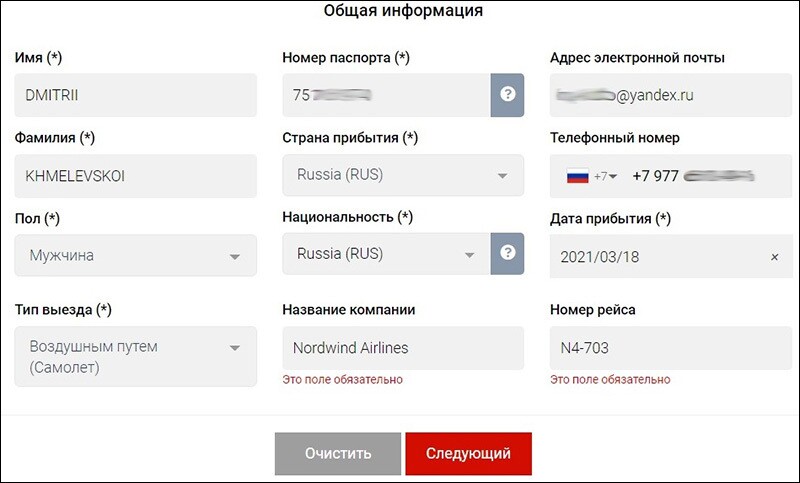Focus the Номер паспорта input field
This screenshot has width=800, height=483.
point(386,95)
